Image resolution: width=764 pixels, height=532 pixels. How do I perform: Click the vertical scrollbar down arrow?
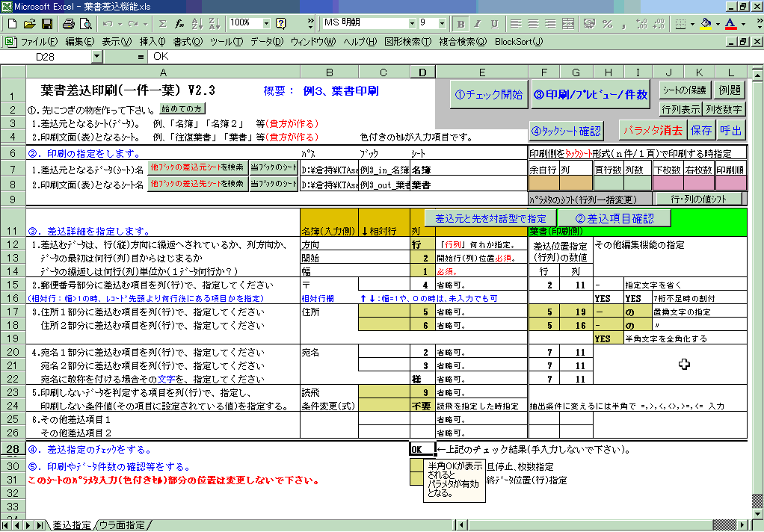758,513
